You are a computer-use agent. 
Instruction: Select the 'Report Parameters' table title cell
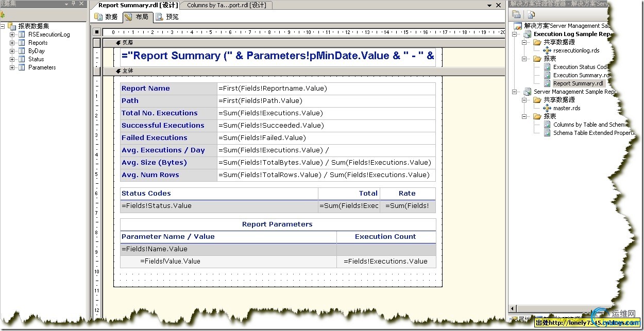pos(278,224)
